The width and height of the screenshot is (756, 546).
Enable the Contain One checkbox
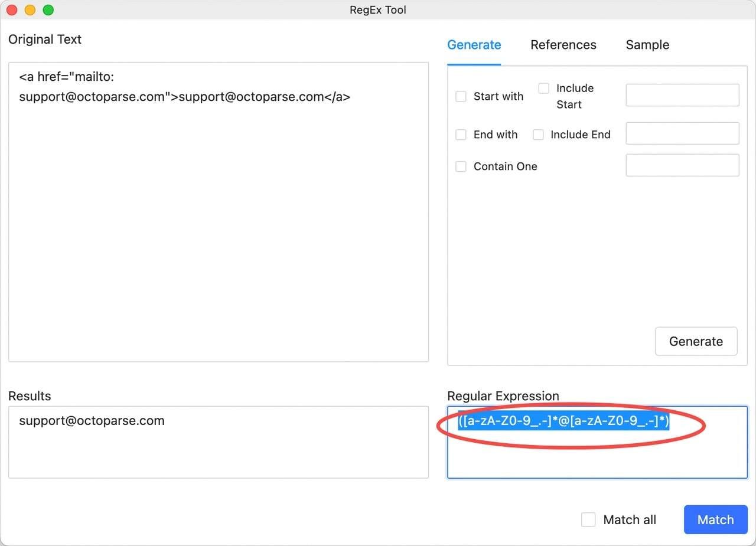click(461, 166)
